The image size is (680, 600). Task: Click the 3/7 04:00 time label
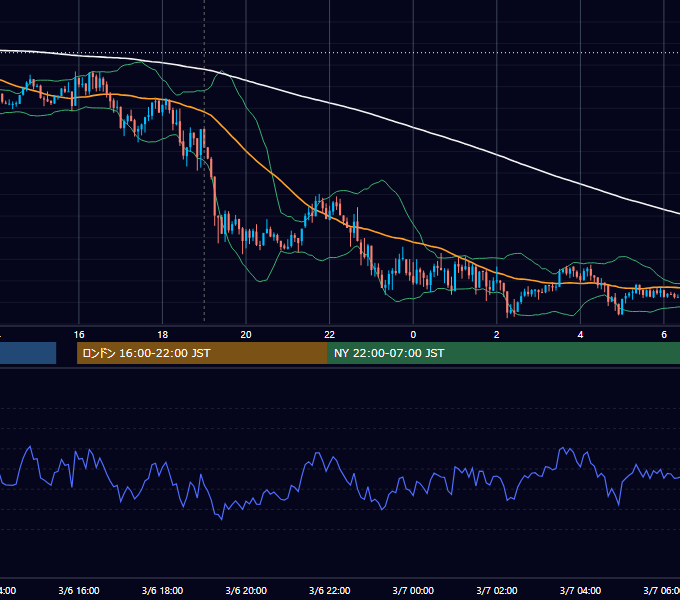coord(580,590)
